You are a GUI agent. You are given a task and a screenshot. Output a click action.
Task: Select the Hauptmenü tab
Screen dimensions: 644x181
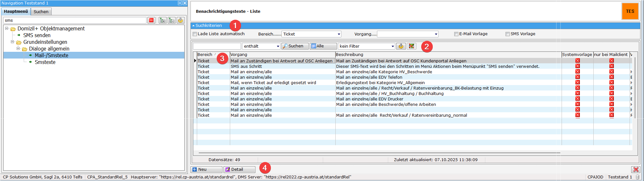[x=16, y=12]
